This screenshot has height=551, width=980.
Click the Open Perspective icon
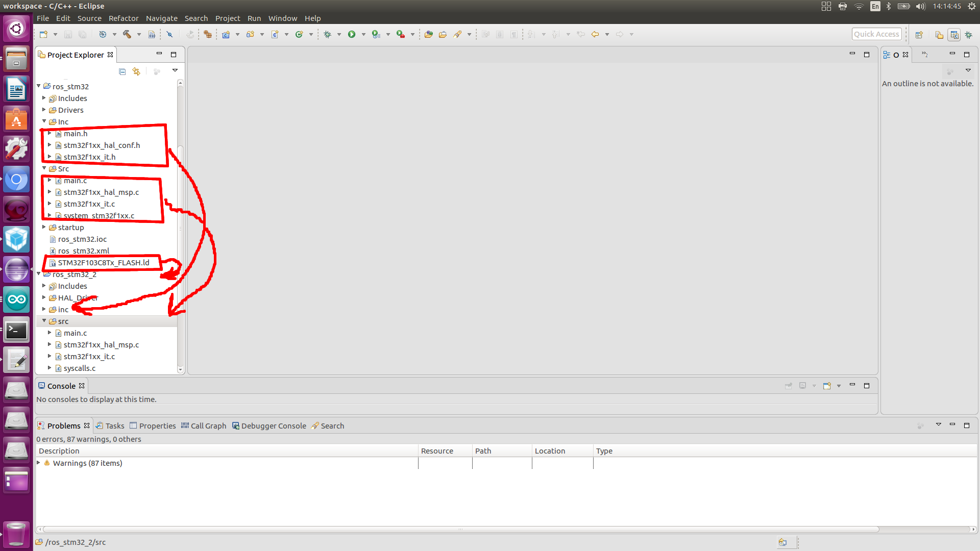click(919, 35)
